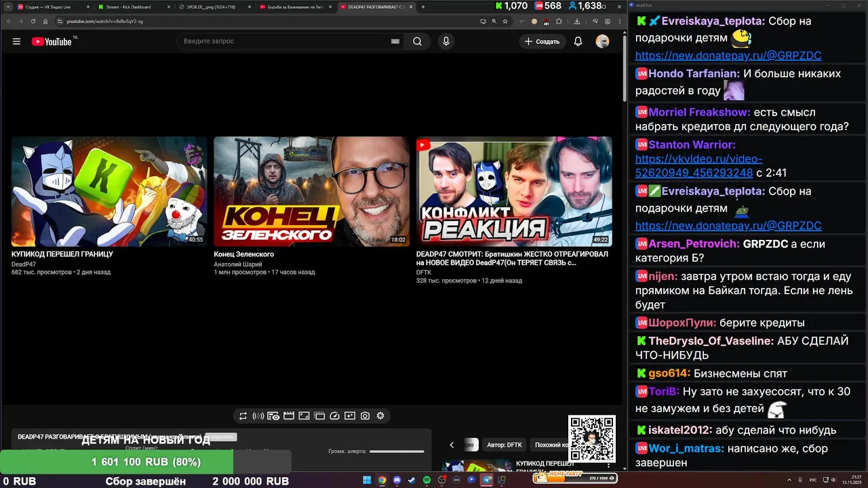Open the second donatepay.ru/@GRPZDC chat link
This screenshot has height=488, width=868.
pos(728,226)
